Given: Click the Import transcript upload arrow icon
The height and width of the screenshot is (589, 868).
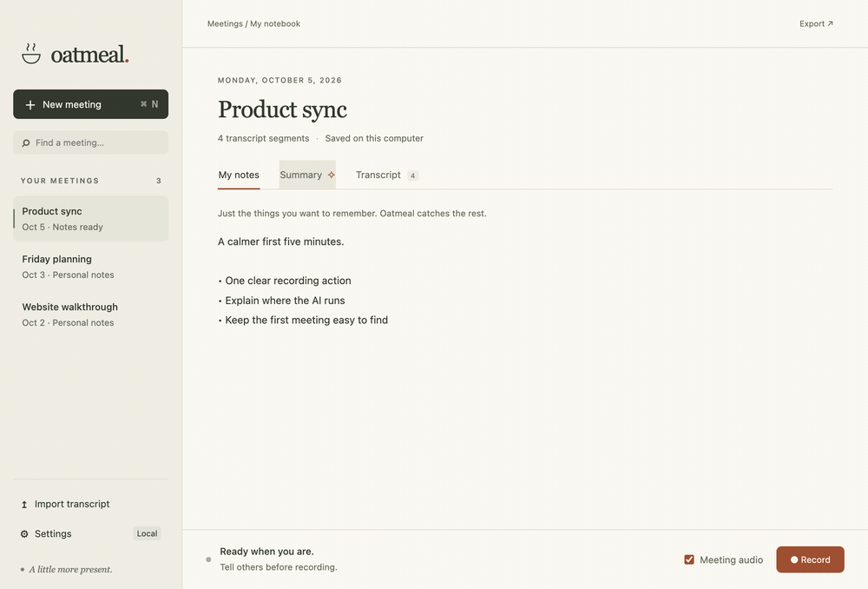Looking at the screenshot, I should tap(24, 504).
